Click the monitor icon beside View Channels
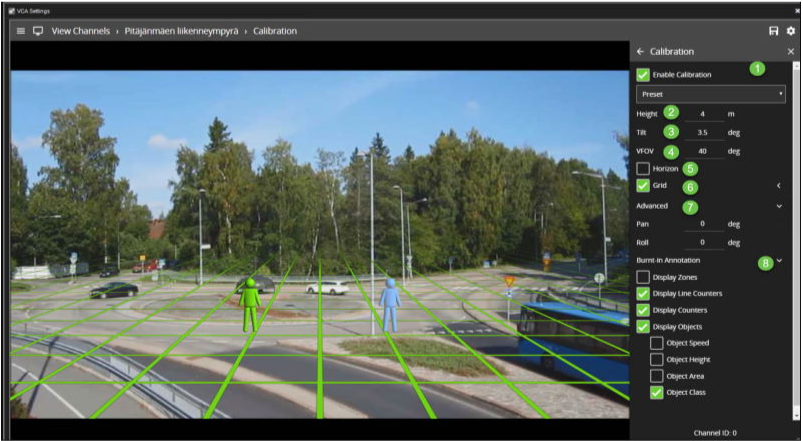The height and width of the screenshot is (441, 803). click(x=38, y=31)
